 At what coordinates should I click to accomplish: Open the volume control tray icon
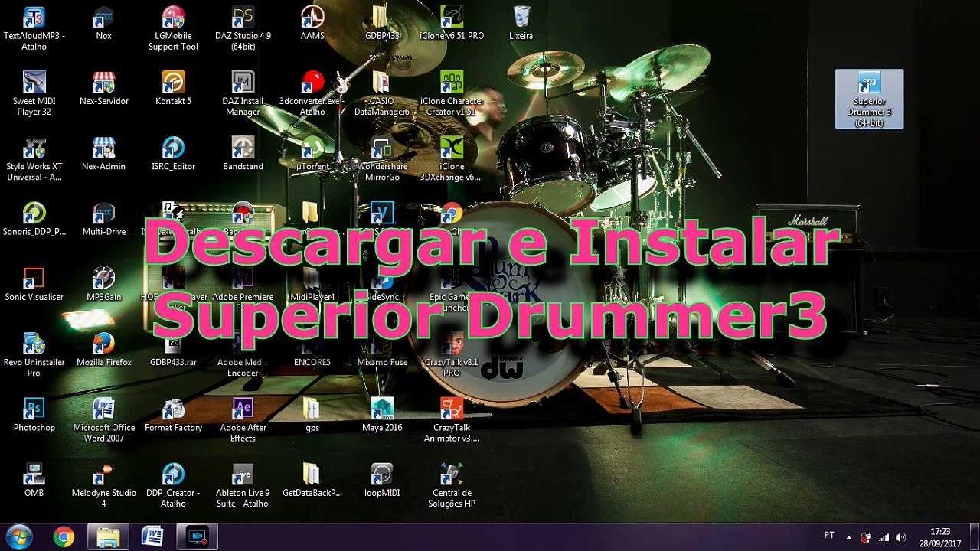[x=901, y=537]
